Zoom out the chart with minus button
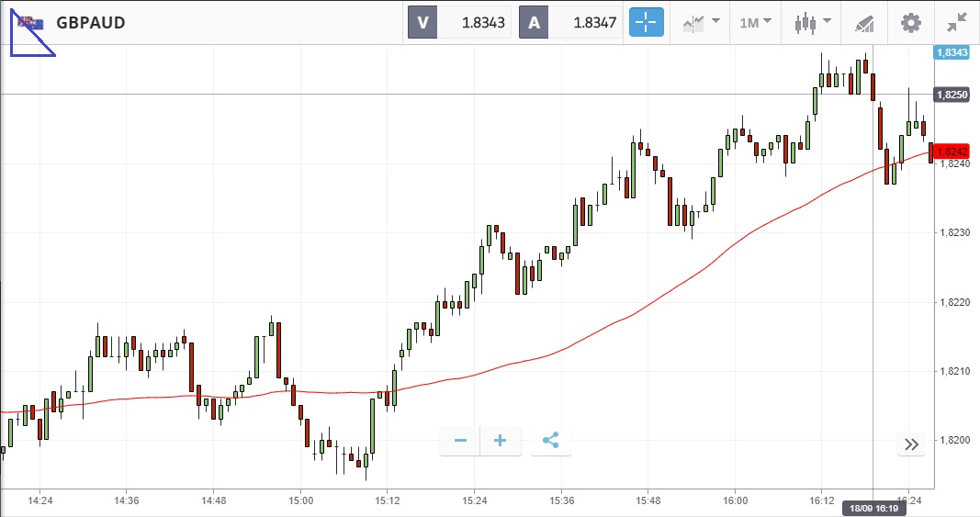The height and width of the screenshot is (517, 980). click(x=460, y=441)
